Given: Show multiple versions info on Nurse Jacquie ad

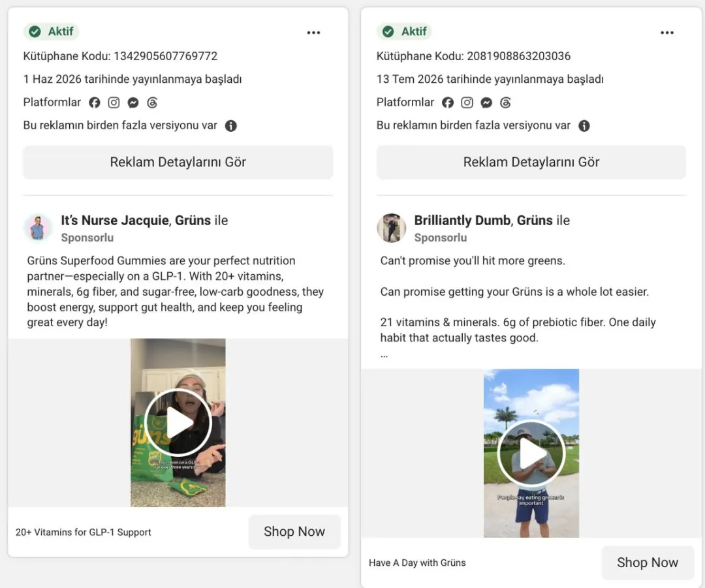Looking at the screenshot, I should coord(230,126).
